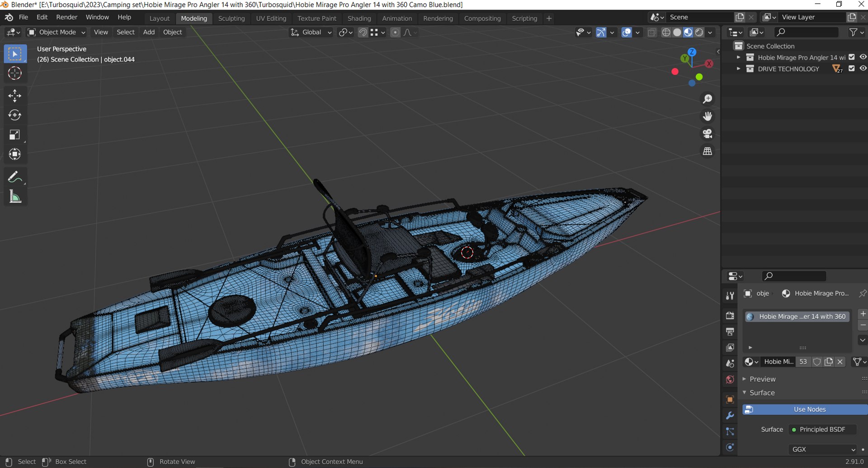Open the Render menu
Viewport: 868px width, 468px height.
66,17
